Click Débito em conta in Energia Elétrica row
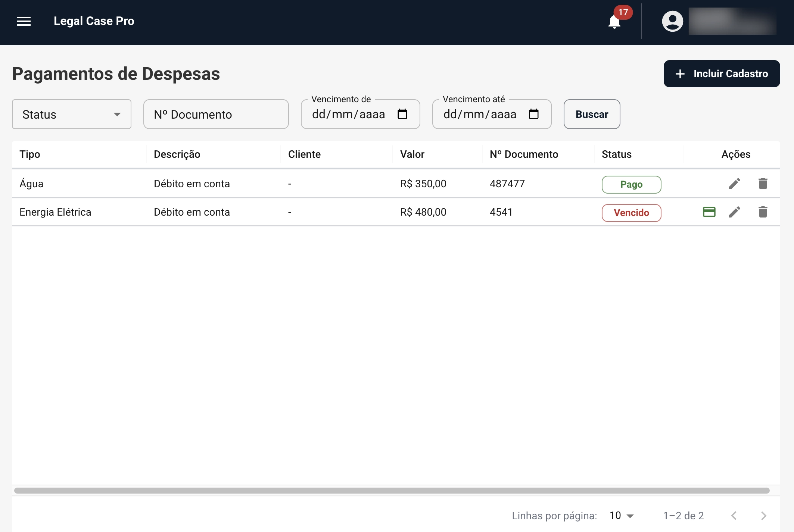 [x=192, y=212]
